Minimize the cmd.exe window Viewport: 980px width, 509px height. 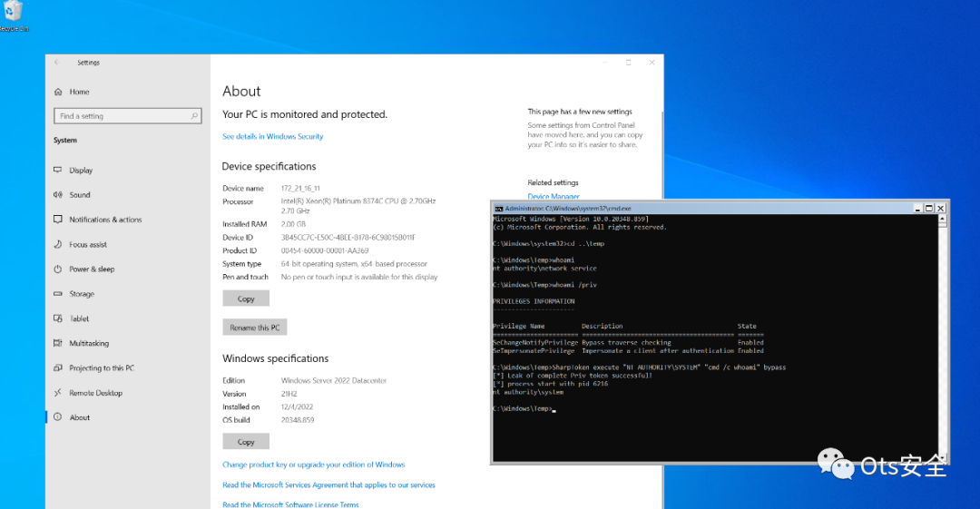coord(917,209)
